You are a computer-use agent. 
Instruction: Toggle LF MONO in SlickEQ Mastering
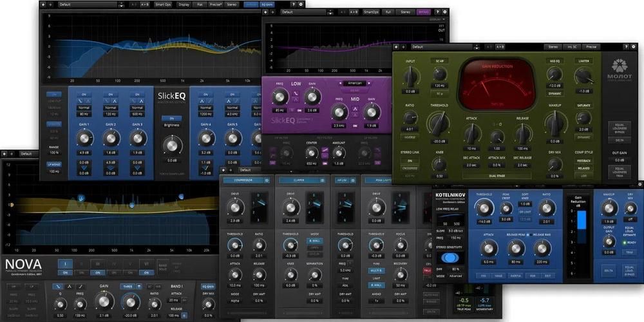(54, 164)
